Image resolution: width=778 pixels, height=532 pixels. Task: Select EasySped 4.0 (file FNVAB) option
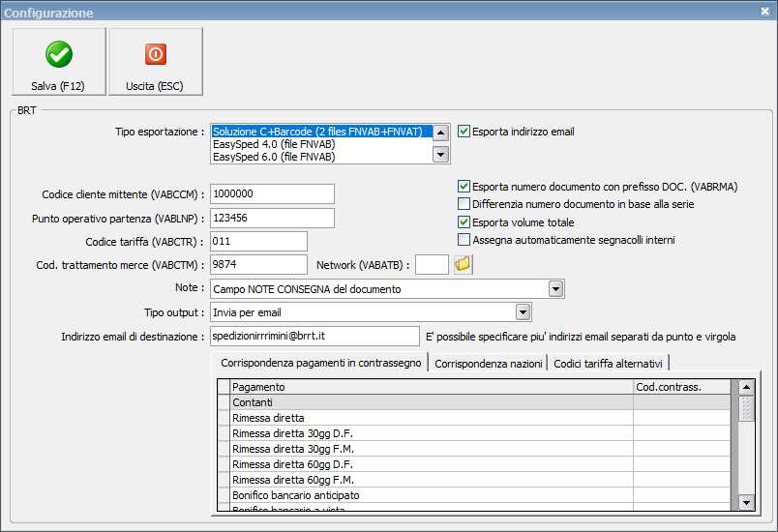tap(321, 144)
